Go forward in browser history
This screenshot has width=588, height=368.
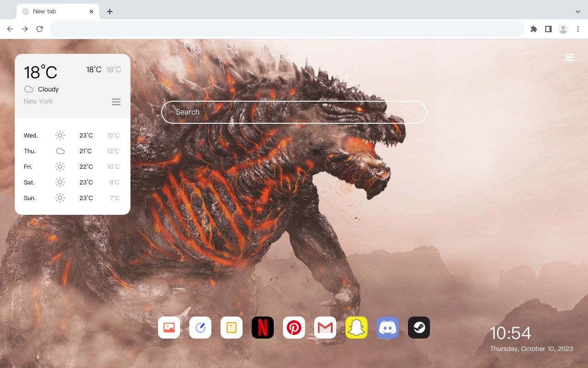(x=25, y=29)
